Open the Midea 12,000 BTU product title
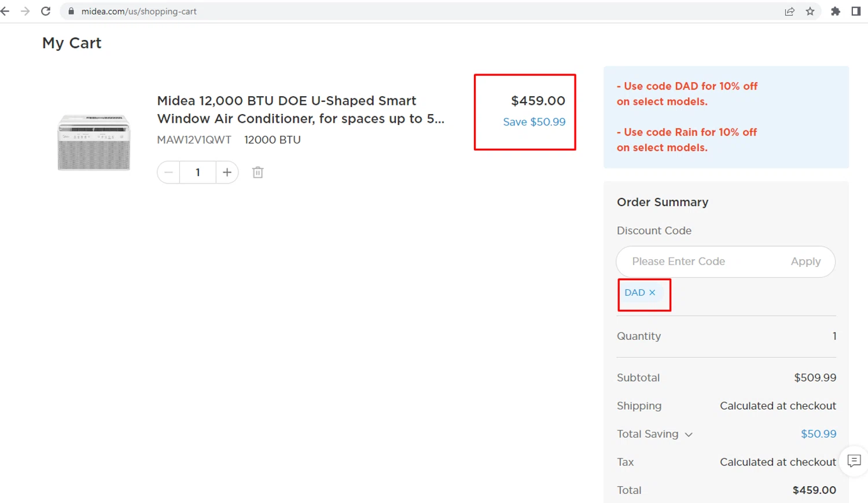Viewport: 868px width, 503px height. [300, 109]
